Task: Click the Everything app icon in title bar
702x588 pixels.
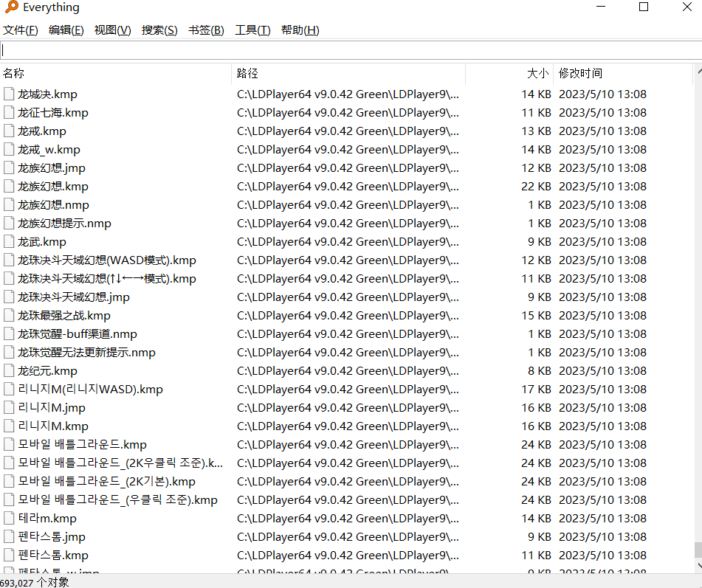Action: (11, 7)
